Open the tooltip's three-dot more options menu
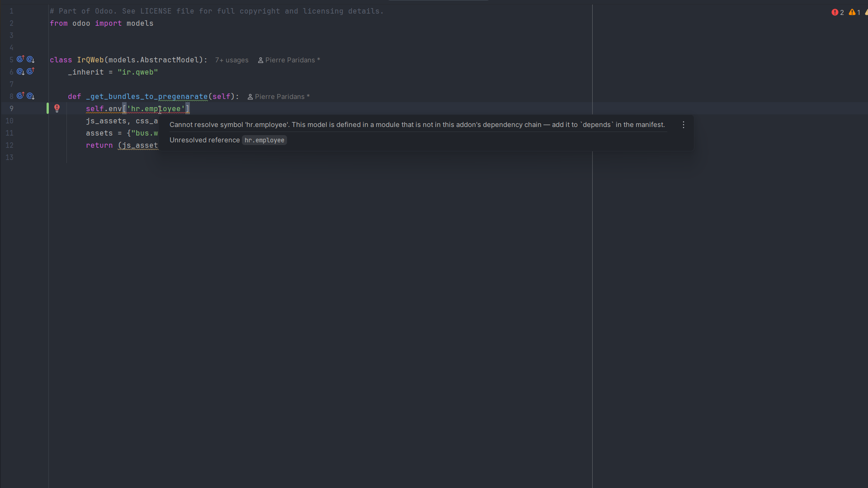 [684, 125]
